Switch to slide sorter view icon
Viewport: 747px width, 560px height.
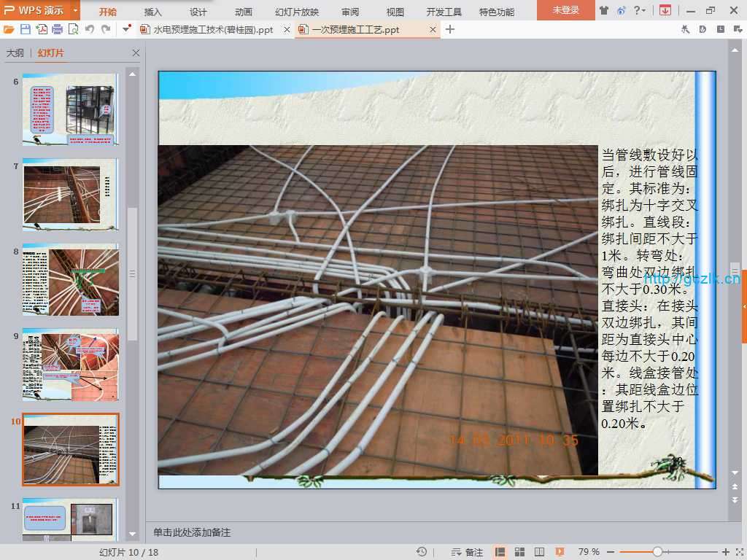(x=520, y=552)
